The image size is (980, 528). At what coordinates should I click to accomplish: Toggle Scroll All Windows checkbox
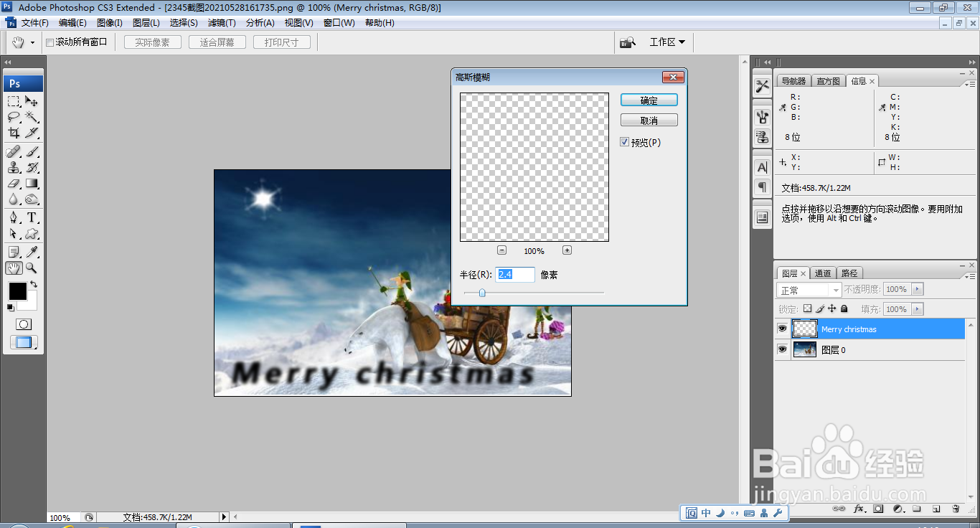point(50,42)
